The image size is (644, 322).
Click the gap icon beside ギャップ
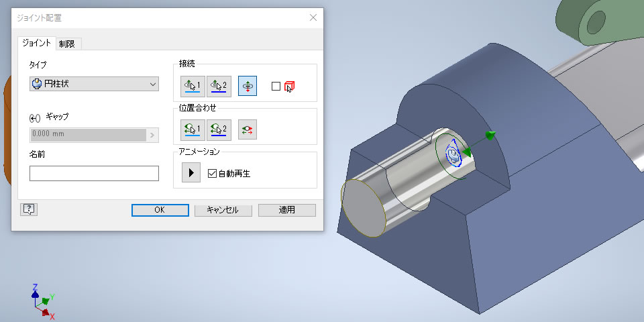pos(35,118)
